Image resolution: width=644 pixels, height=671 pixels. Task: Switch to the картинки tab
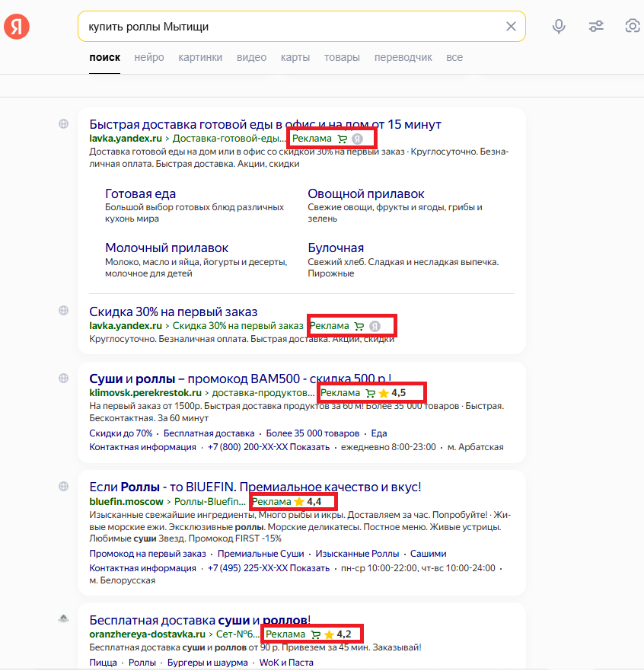pyautogui.click(x=200, y=57)
